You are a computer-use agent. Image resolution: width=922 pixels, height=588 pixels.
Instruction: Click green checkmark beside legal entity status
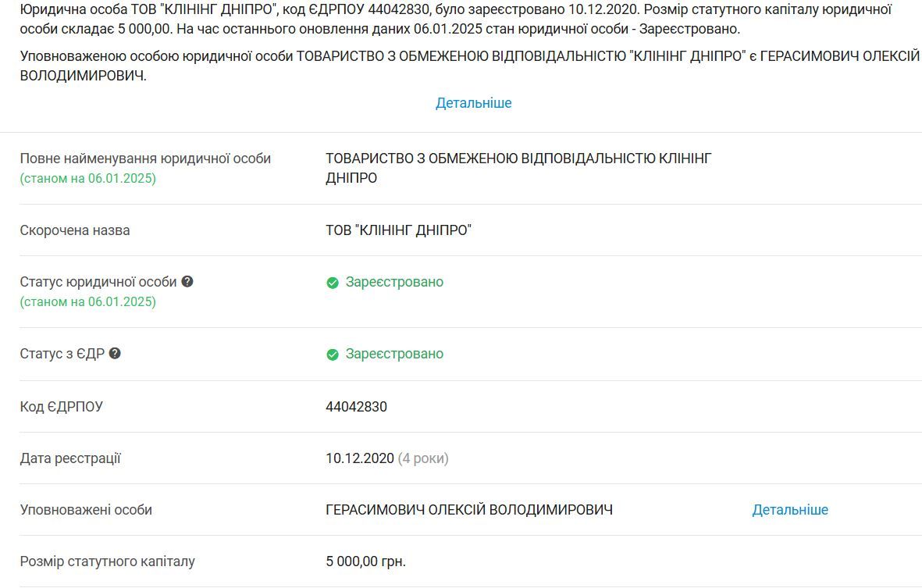[332, 282]
